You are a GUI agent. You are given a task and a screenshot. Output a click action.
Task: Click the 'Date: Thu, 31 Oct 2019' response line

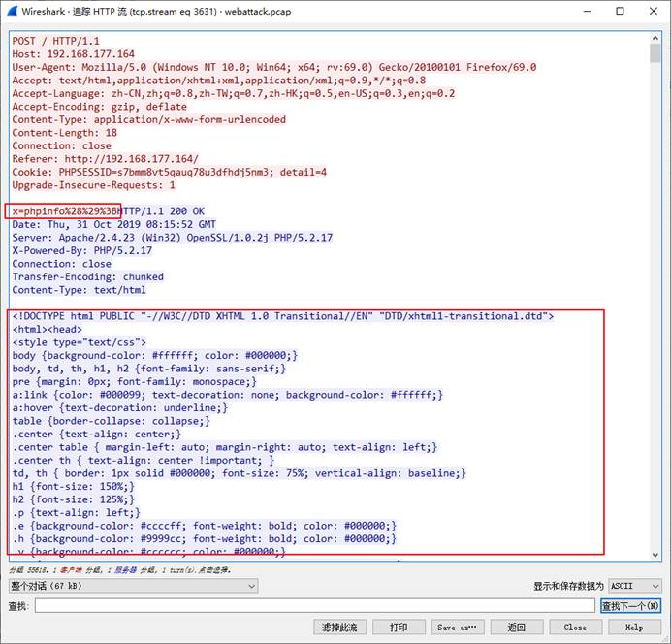[113, 224]
